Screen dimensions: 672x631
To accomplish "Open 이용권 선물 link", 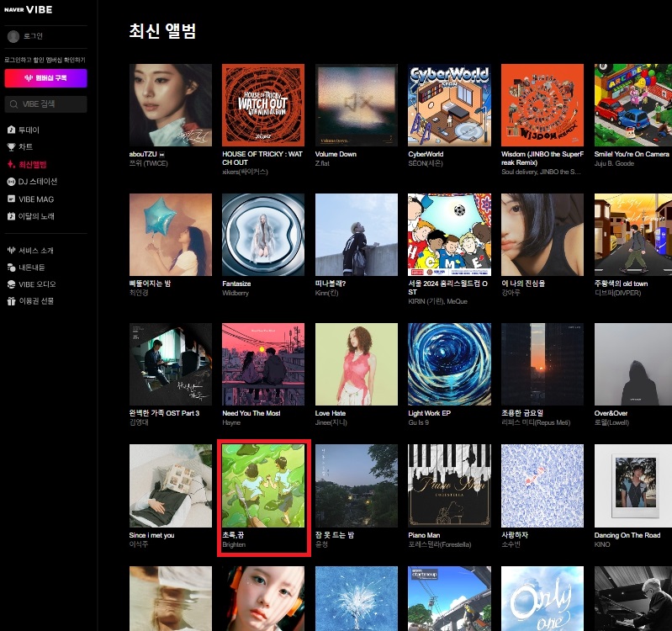I will pos(36,301).
